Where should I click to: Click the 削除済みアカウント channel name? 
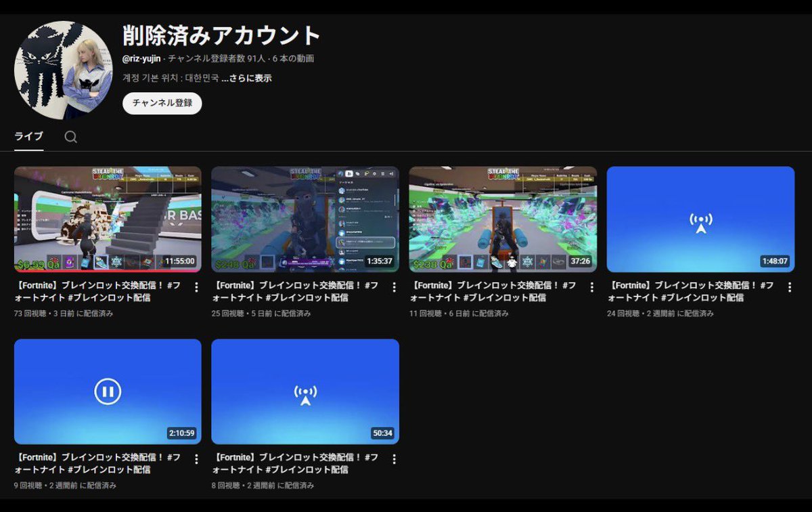(221, 35)
